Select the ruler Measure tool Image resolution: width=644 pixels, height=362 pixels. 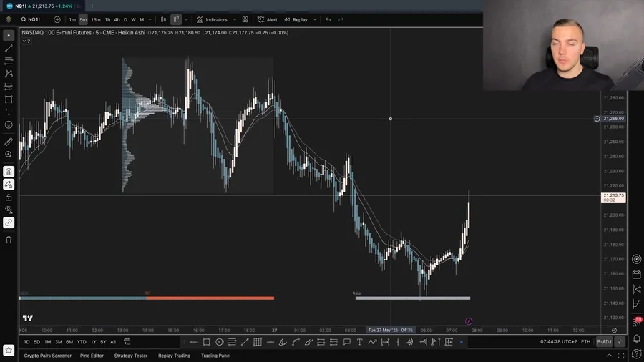click(9, 142)
